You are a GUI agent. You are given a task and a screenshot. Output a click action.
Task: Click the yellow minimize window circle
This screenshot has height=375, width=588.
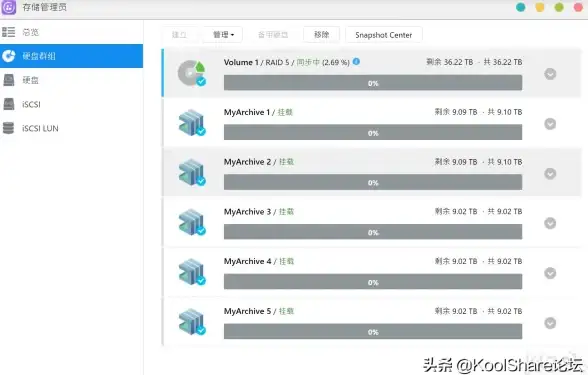point(540,7)
